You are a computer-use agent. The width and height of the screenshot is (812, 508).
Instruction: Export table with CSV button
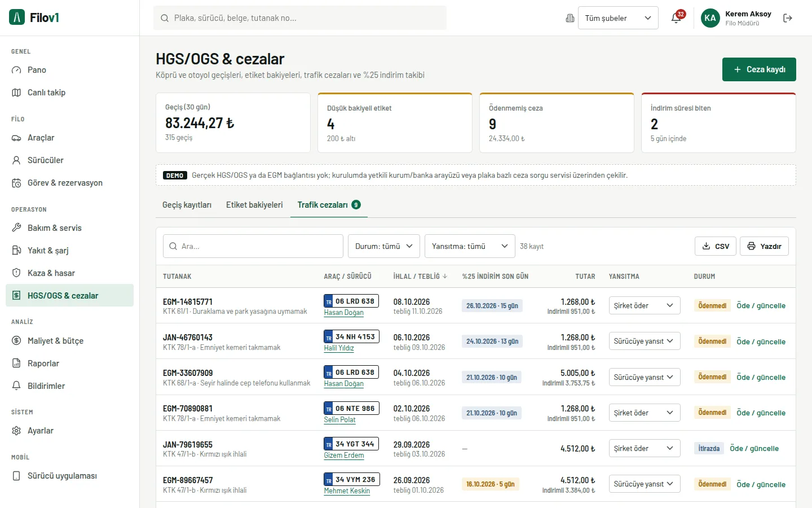click(716, 246)
